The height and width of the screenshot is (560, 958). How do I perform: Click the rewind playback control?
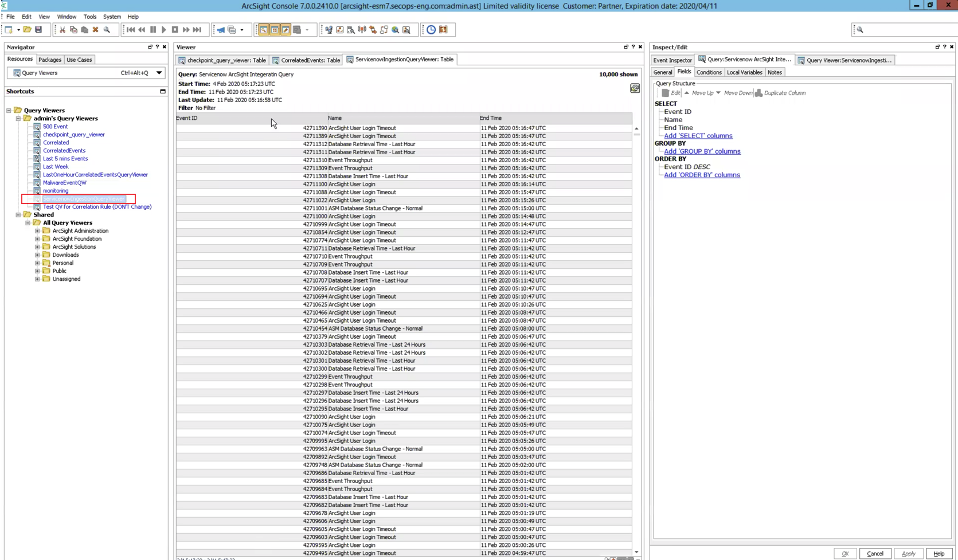pos(142,30)
